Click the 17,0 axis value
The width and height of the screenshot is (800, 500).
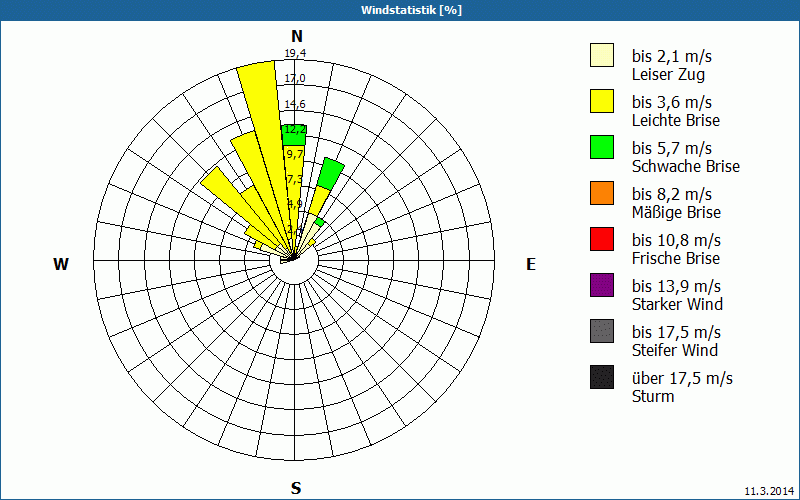(x=295, y=79)
